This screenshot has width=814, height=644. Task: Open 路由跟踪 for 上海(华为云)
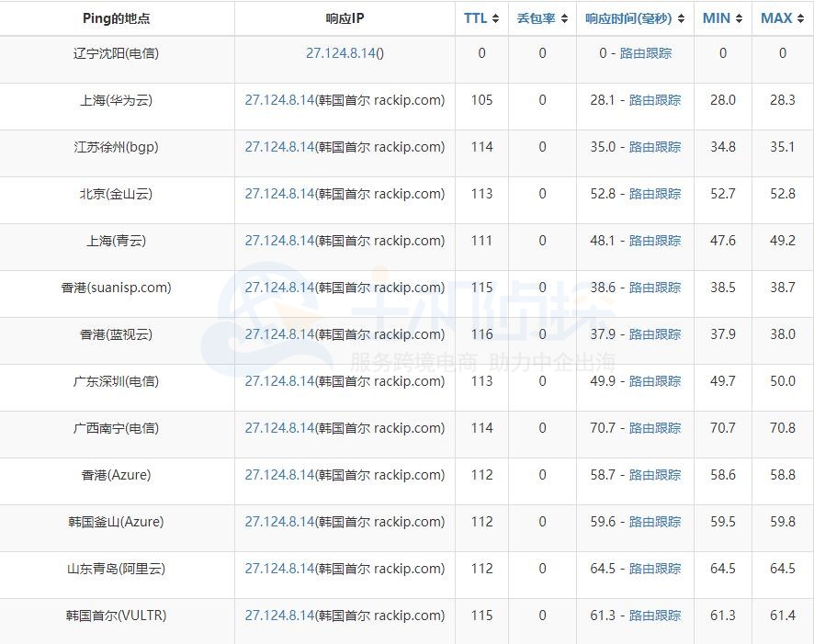tap(654, 100)
